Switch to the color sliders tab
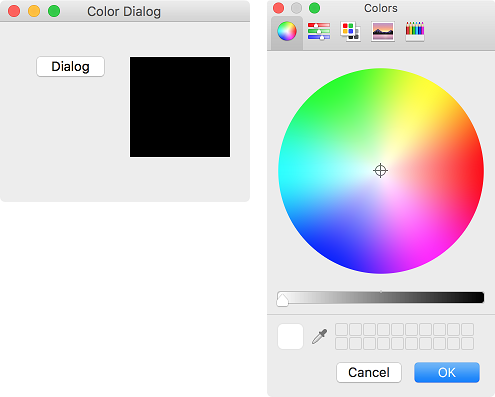Screen dimensions: 495x397 [319, 31]
